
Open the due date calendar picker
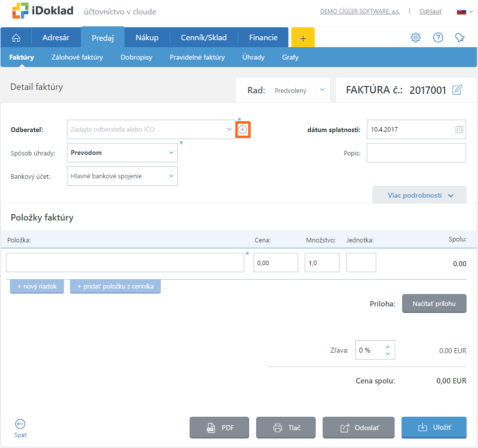tap(459, 129)
